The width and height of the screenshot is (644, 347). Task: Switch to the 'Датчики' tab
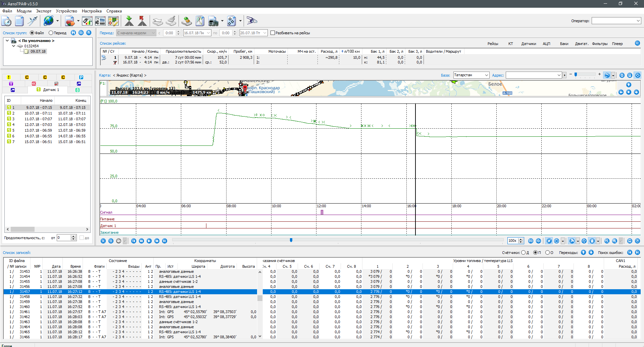528,44
